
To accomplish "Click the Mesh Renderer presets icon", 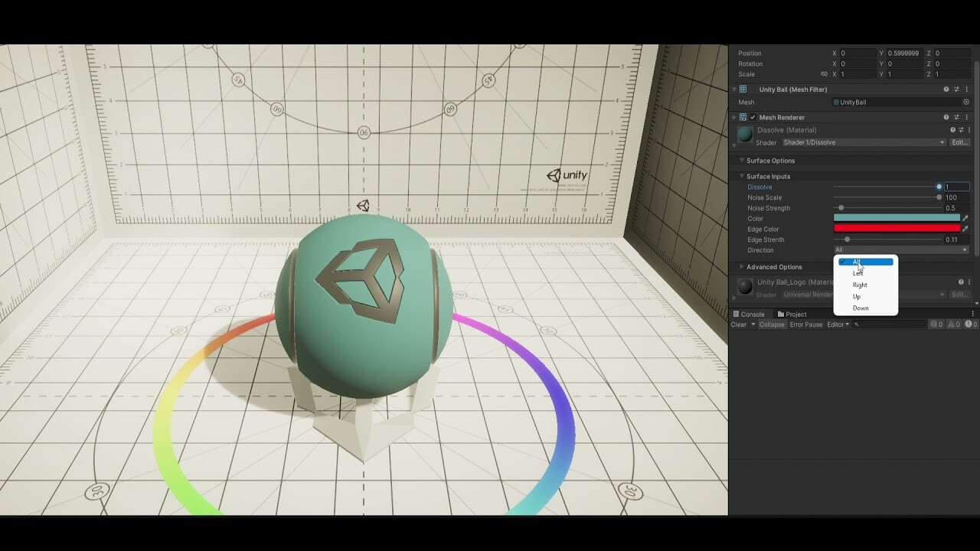I will (x=955, y=117).
